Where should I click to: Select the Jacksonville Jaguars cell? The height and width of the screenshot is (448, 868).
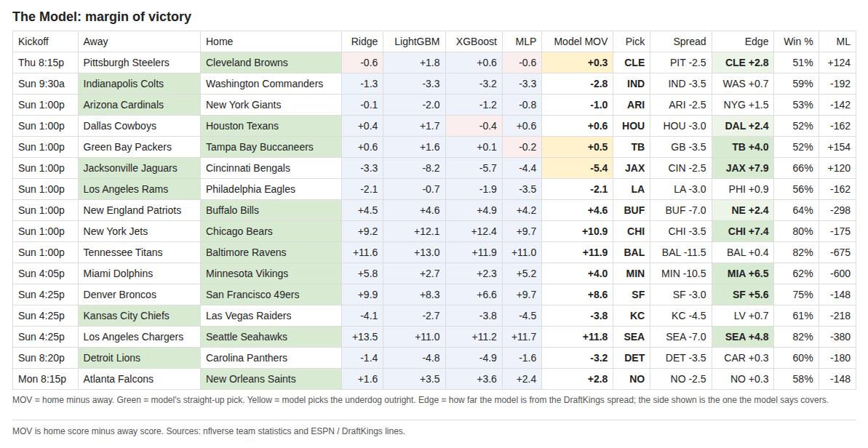pos(139,168)
